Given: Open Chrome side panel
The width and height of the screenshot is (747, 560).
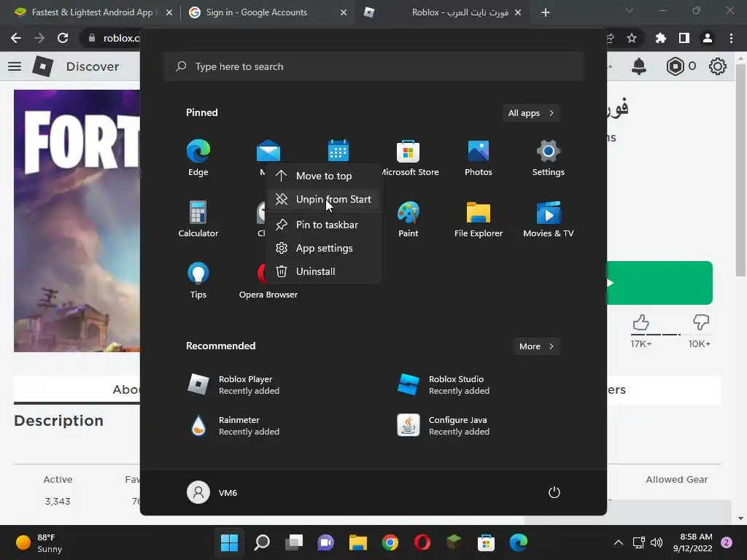Looking at the screenshot, I should point(684,38).
